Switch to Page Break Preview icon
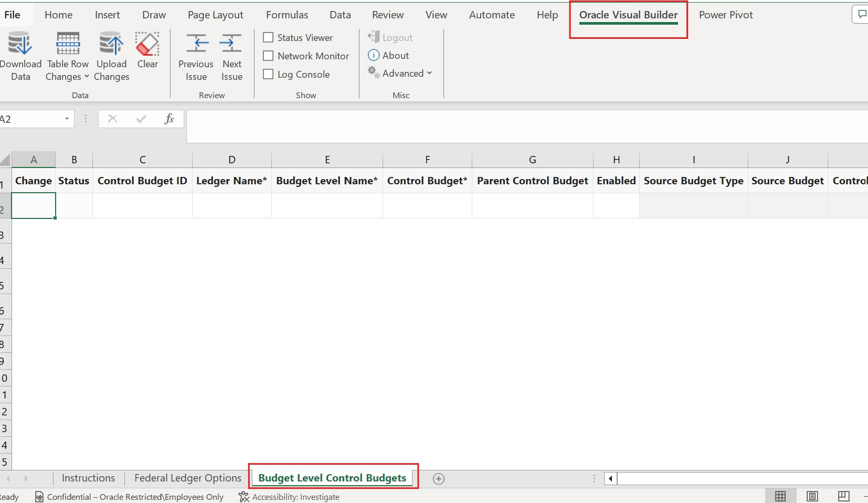This screenshot has height=503, width=868. tap(843, 496)
